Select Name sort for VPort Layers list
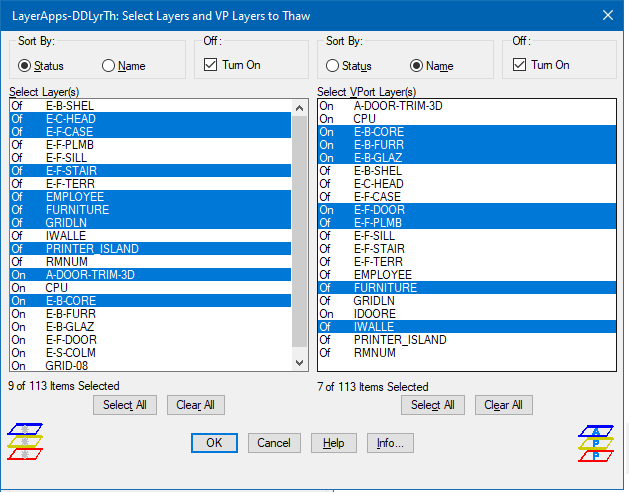Image resolution: width=632 pixels, height=493 pixels. [x=432, y=66]
